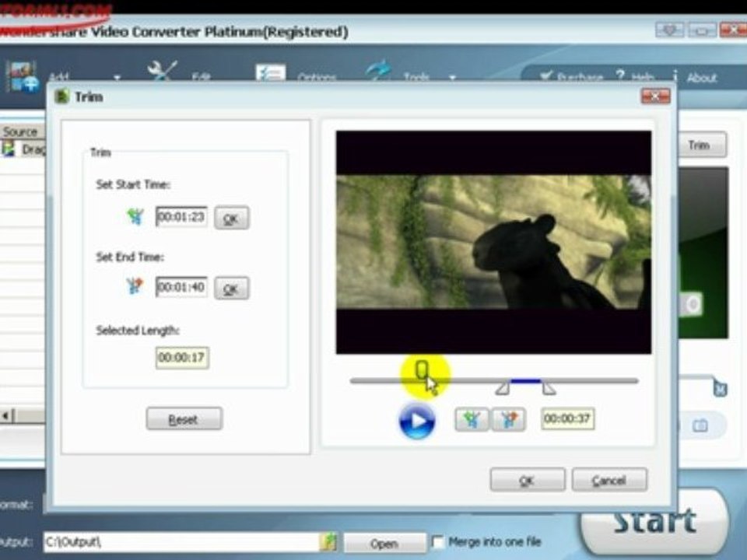Confirm Set Start Time with its OK button
The image size is (747, 560).
click(x=232, y=218)
